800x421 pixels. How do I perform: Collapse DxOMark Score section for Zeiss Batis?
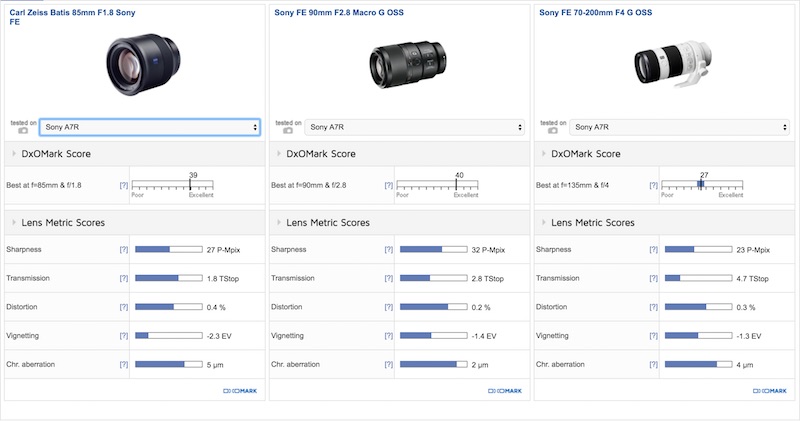tap(14, 153)
